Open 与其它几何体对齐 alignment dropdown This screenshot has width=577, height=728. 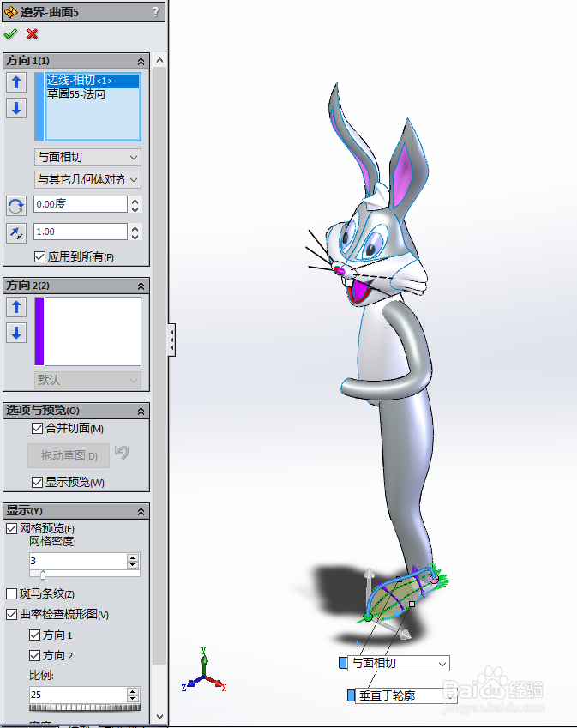(x=87, y=179)
